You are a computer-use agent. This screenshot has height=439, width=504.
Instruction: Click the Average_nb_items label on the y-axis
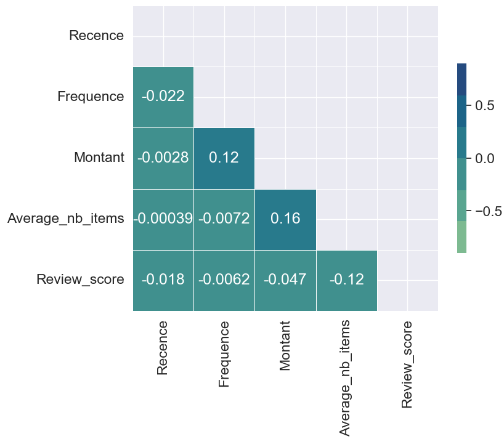coord(66,219)
